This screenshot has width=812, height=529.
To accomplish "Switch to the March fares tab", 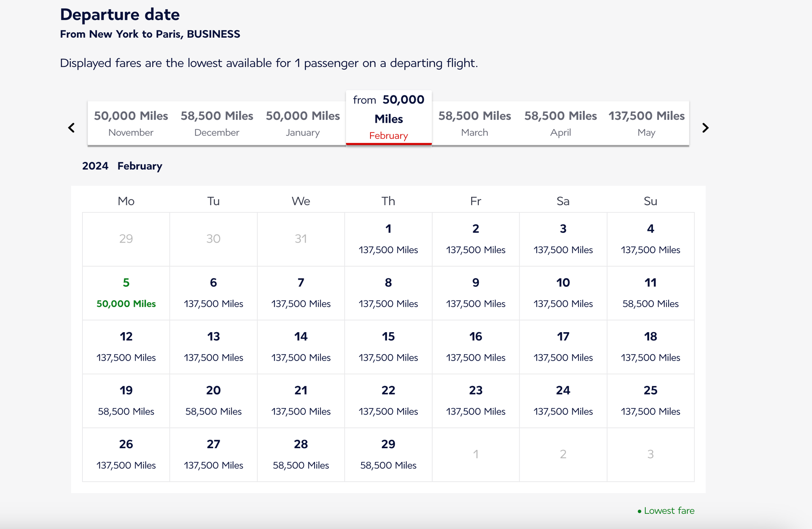I will tap(475, 123).
